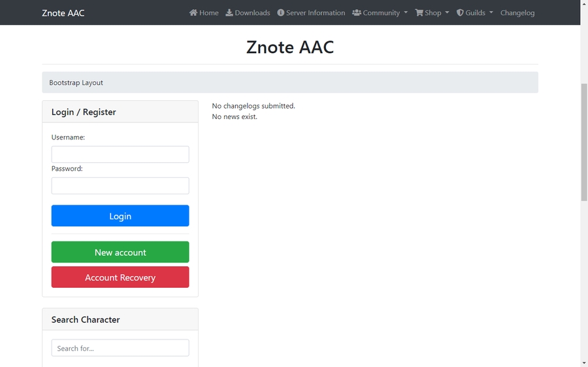Click the Home house icon

[x=193, y=12]
